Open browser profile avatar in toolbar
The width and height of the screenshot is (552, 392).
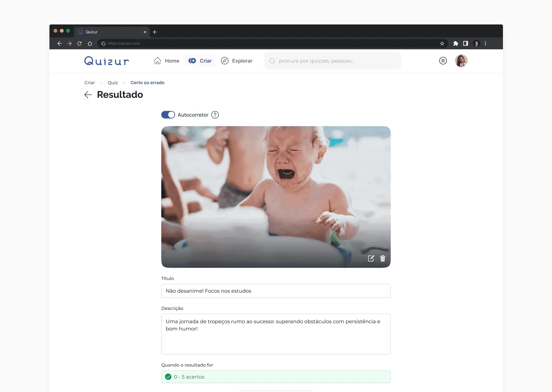click(x=476, y=43)
